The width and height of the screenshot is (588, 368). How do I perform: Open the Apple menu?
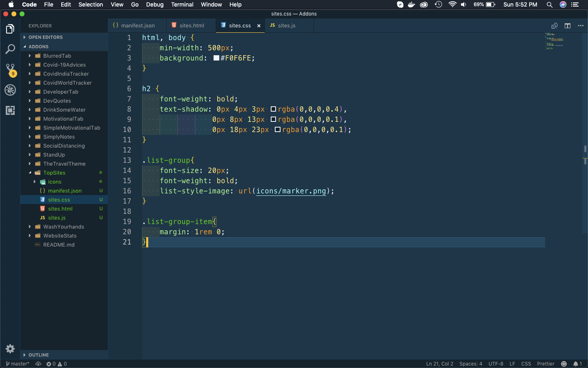click(x=11, y=4)
